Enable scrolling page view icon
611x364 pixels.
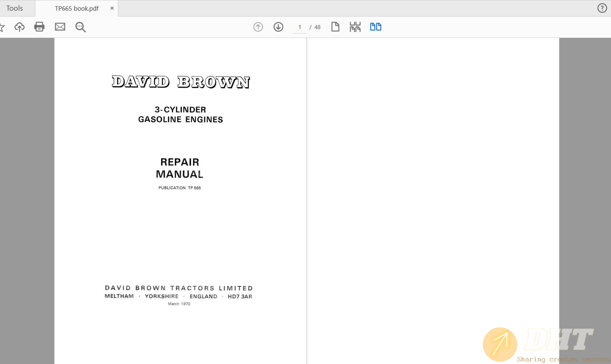click(x=355, y=27)
